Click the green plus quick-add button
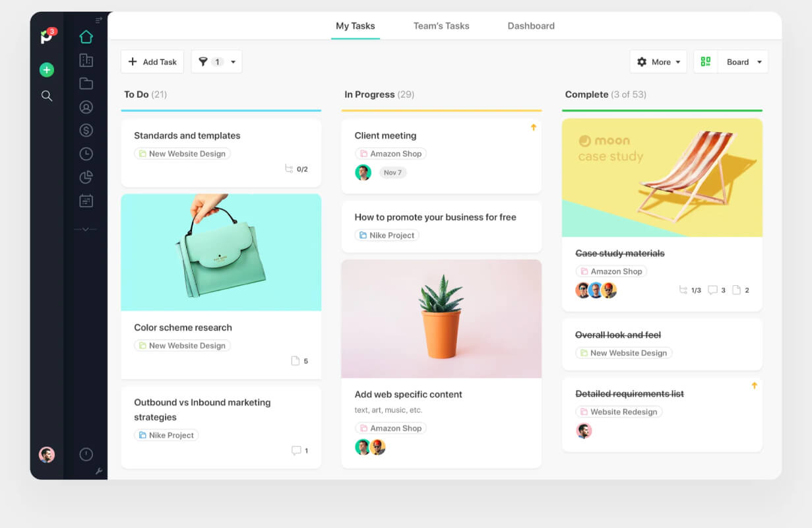 click(47, 70)
